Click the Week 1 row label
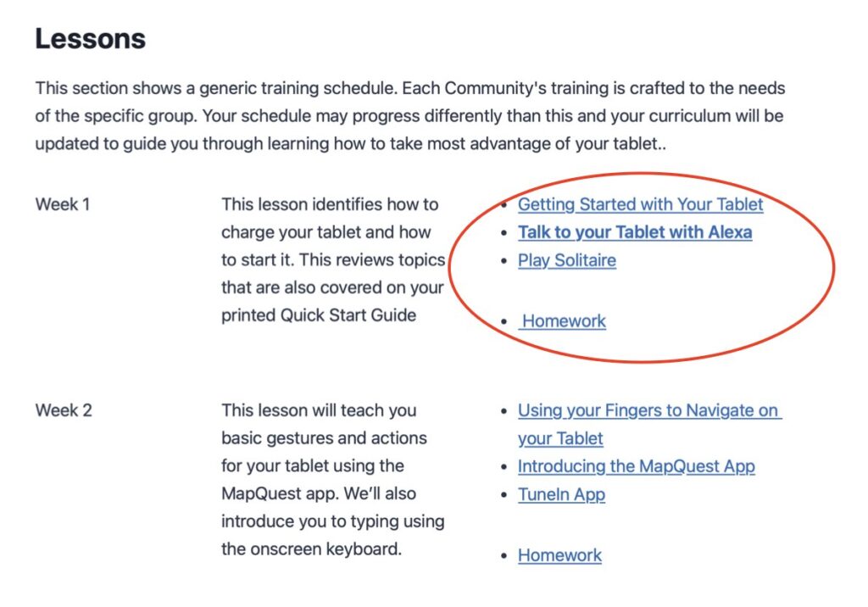This screenshot has height=607, width=868. tap(63, 204)
